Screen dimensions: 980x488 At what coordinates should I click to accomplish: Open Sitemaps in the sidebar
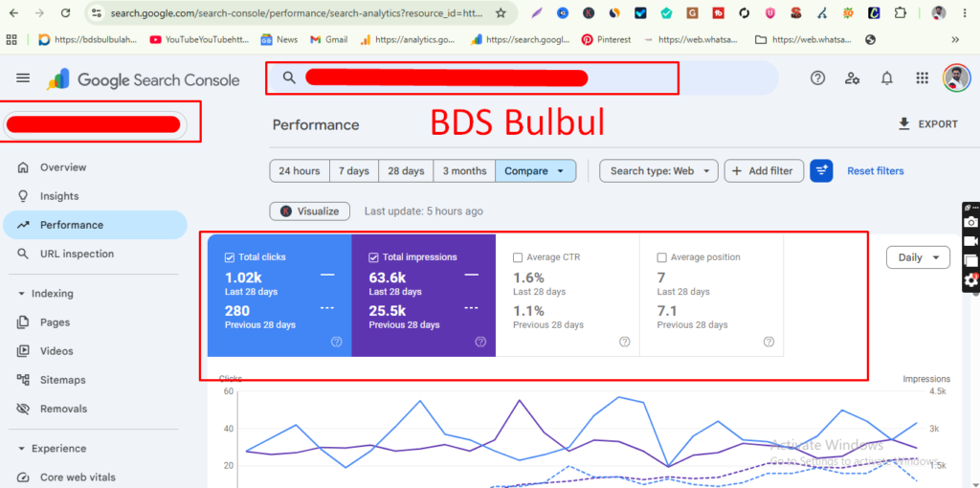click(95, 380)
